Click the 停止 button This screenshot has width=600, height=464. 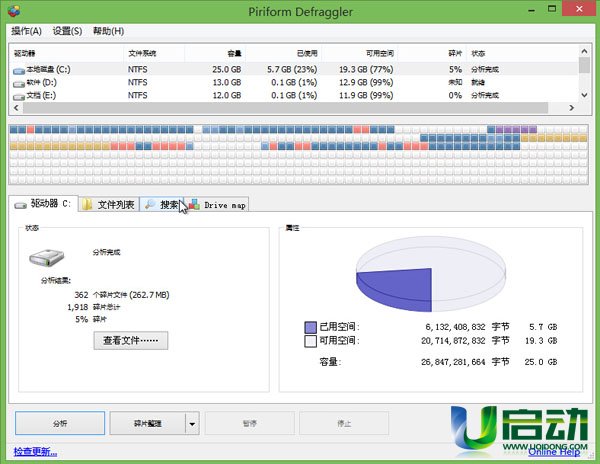click(x=344, y=423)
